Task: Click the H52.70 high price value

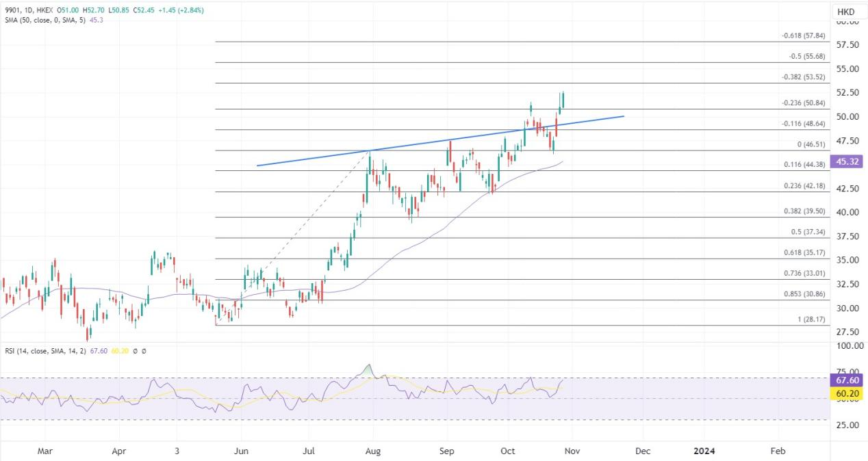Action: [95, 11]
